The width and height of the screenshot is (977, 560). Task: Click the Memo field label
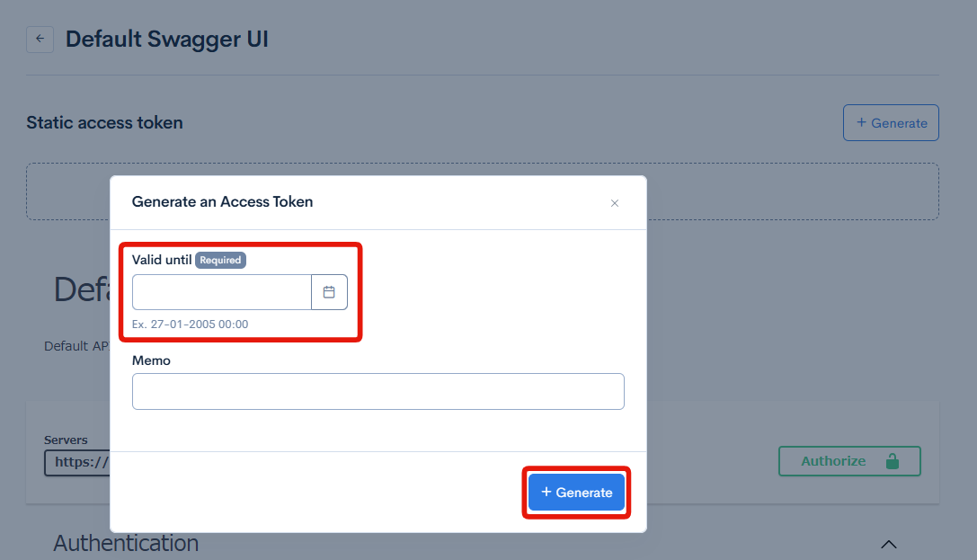coord(151,360)
